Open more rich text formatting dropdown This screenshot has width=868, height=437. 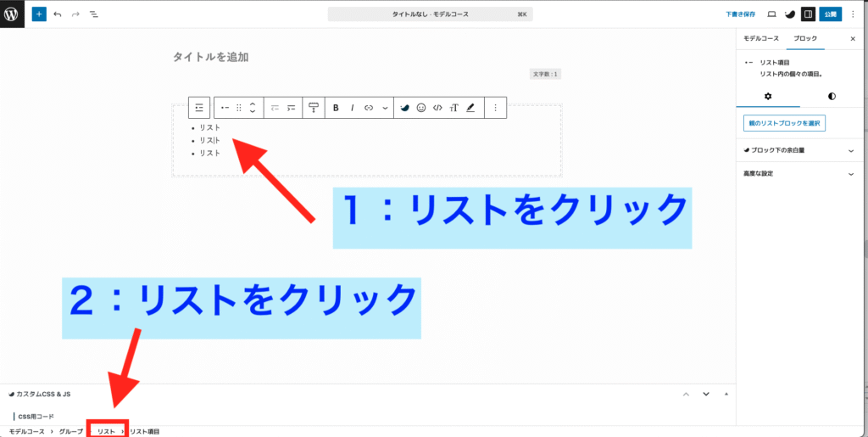385,108
